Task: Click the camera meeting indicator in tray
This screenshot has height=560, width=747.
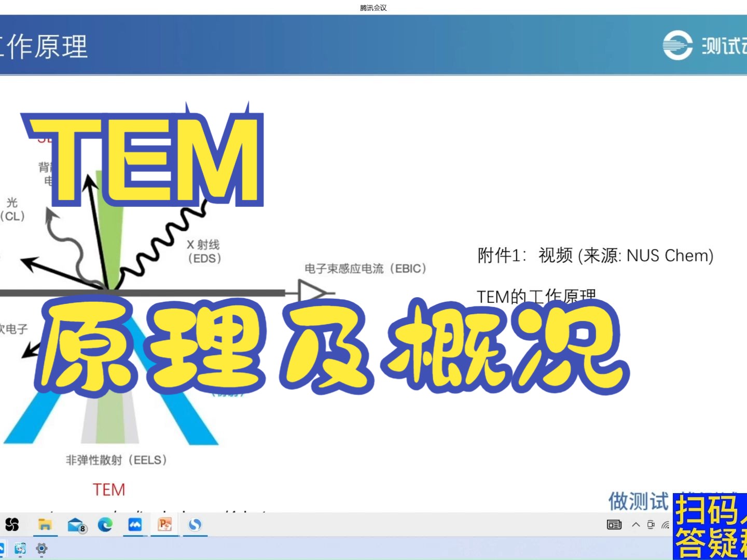Action: click(x=651, y=525)
